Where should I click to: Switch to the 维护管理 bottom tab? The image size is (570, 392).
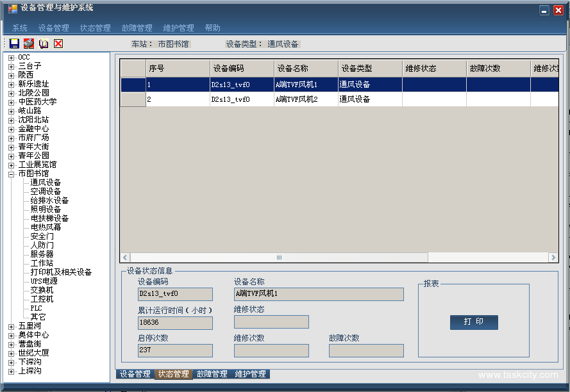[x=250, y=374]
